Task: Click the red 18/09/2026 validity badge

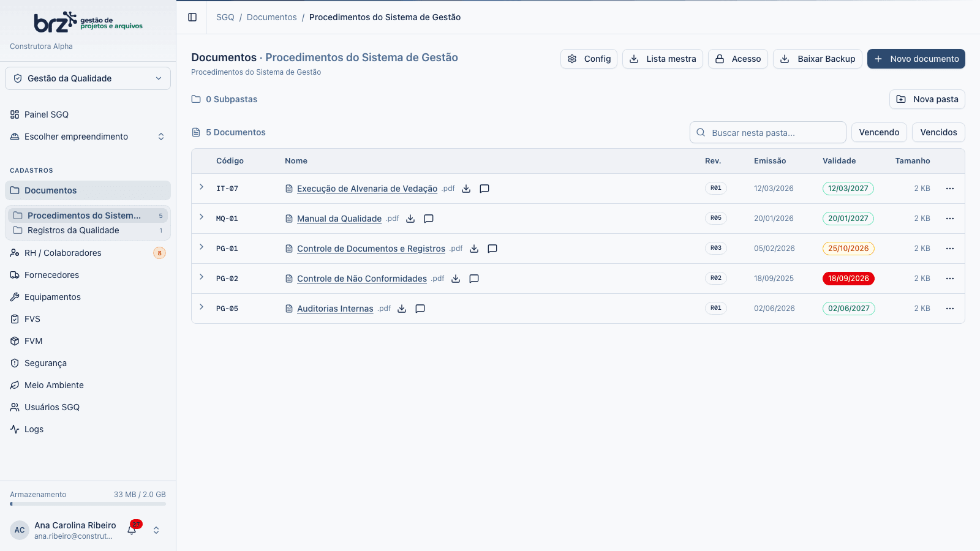Action: (x=848, y=279)
